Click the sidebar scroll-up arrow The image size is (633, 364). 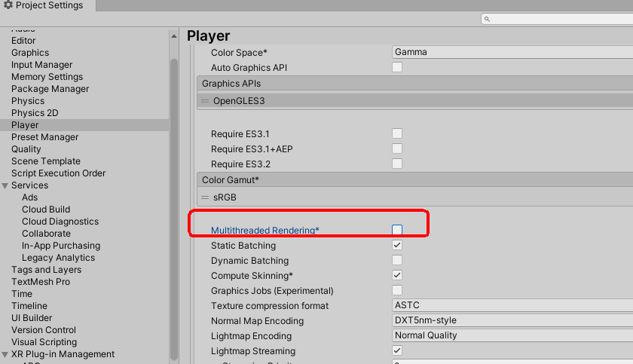174,36
